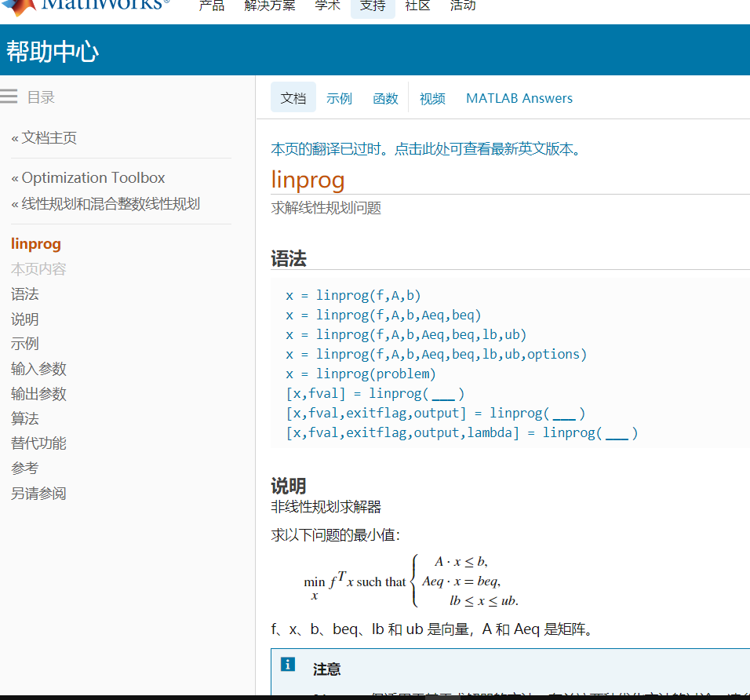This screenshot has width=750, height=700.
Task: Jump to 参考 section in sidebar
Action: pyautogui.click(x=24, y=468)
